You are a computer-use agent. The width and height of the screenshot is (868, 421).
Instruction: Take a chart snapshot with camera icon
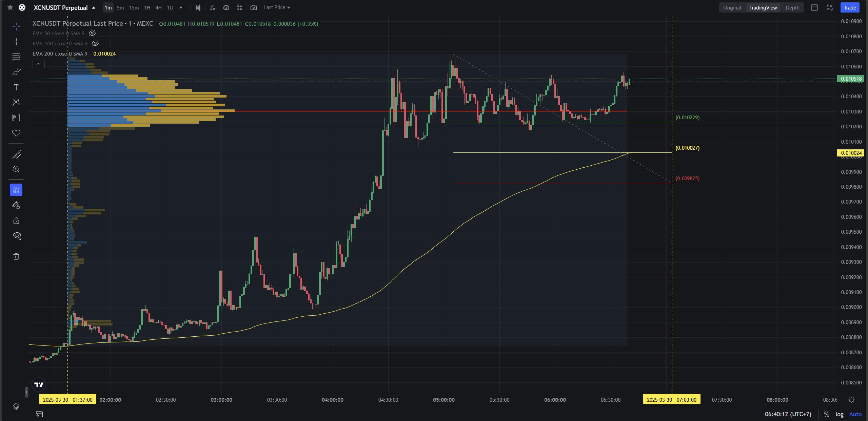(254, 7)
